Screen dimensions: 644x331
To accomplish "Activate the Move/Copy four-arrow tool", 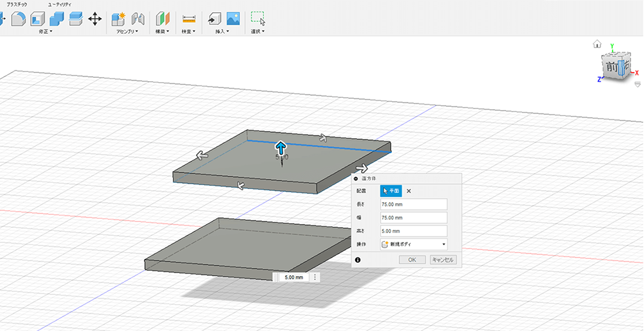I will [94, 19].
